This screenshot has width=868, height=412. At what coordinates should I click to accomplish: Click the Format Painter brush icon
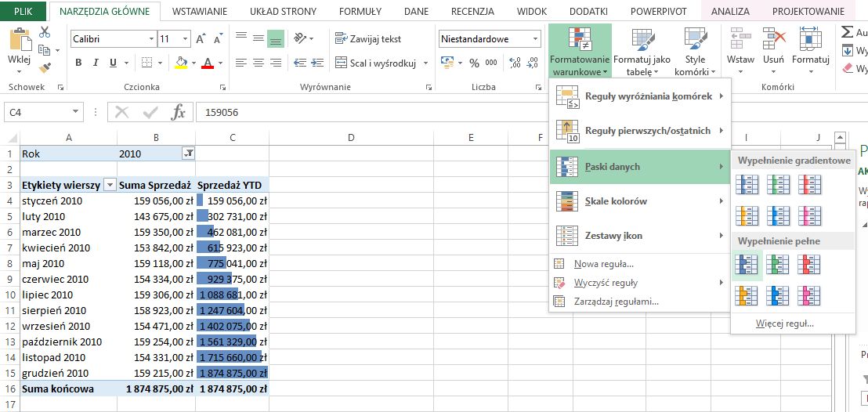(44, 68)
